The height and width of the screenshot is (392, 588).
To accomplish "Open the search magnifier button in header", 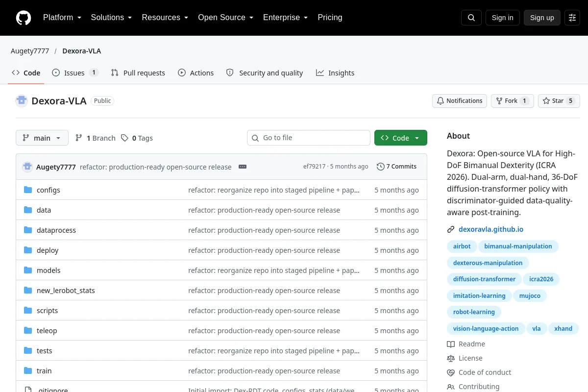I will 471,18.
